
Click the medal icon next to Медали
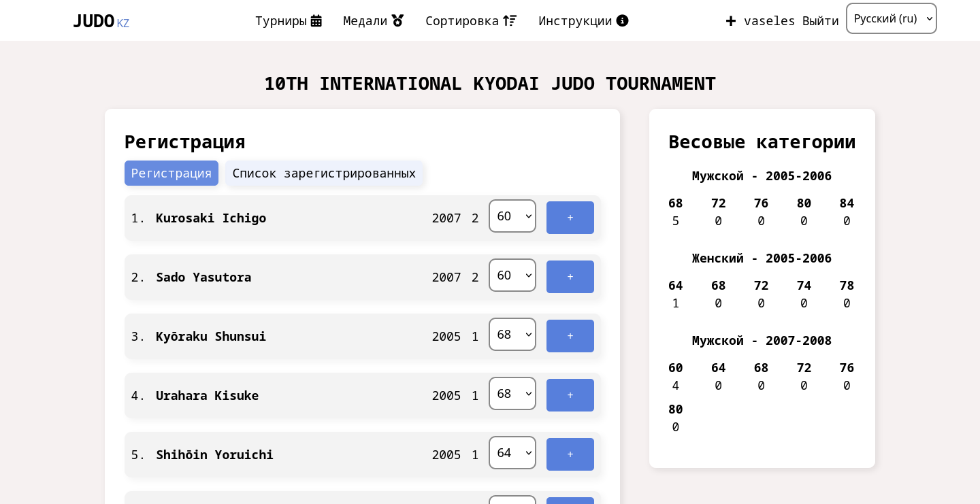click(x=397, y=20)
